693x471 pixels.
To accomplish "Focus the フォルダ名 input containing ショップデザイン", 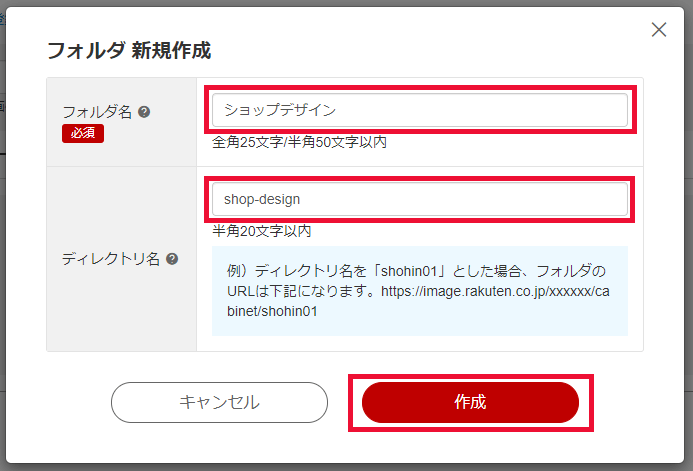I will [419, 110].
